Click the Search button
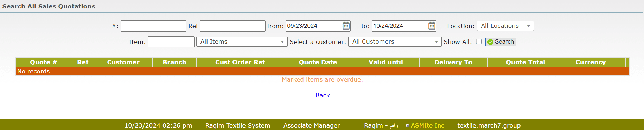644x130 pixels. click(500, 42)
